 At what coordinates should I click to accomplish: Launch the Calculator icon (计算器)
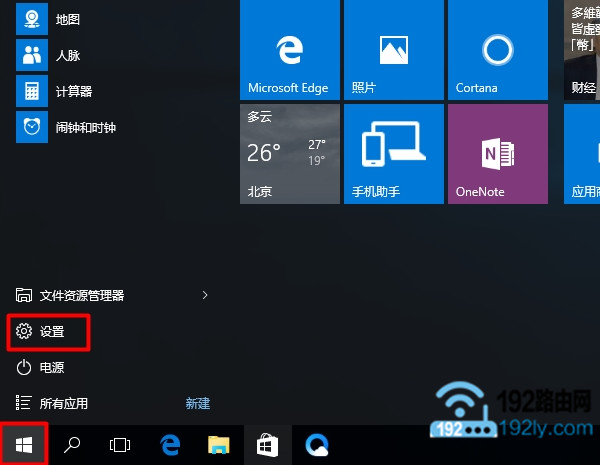(x=32, y=91)
